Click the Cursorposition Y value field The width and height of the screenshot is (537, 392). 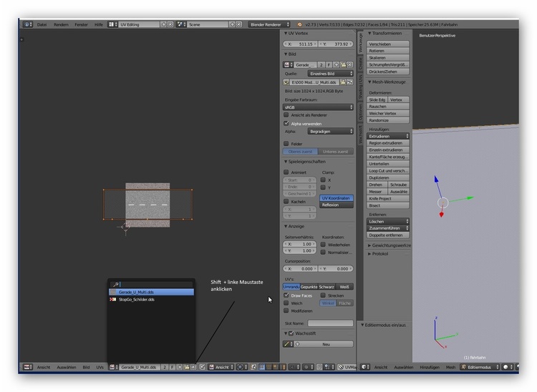[336, 269]
